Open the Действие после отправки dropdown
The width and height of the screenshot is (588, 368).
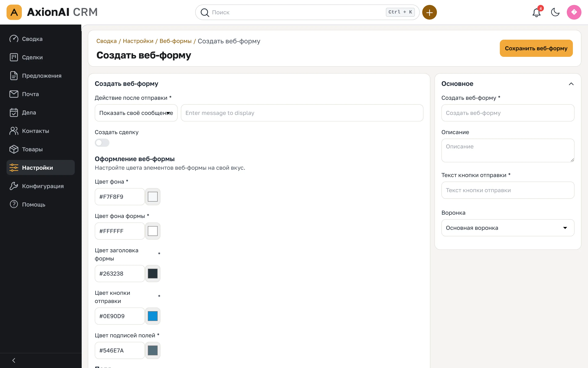136,113
